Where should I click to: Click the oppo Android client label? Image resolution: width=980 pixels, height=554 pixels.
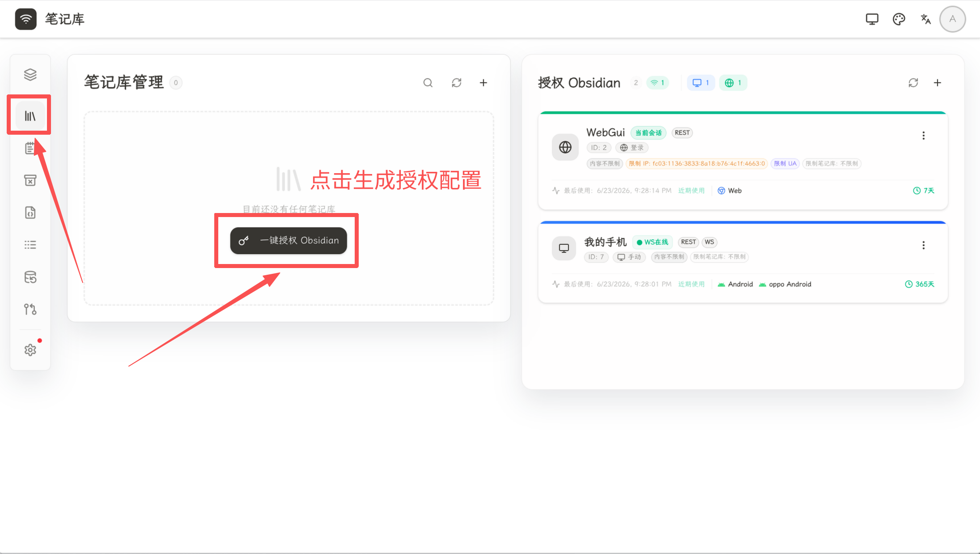tap(785, 284)
